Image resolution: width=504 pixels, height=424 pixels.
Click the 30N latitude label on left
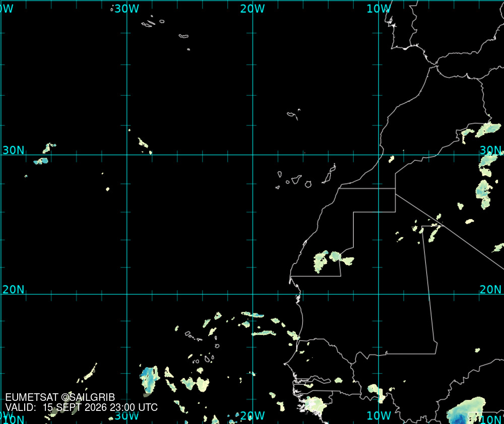point(13,150)
